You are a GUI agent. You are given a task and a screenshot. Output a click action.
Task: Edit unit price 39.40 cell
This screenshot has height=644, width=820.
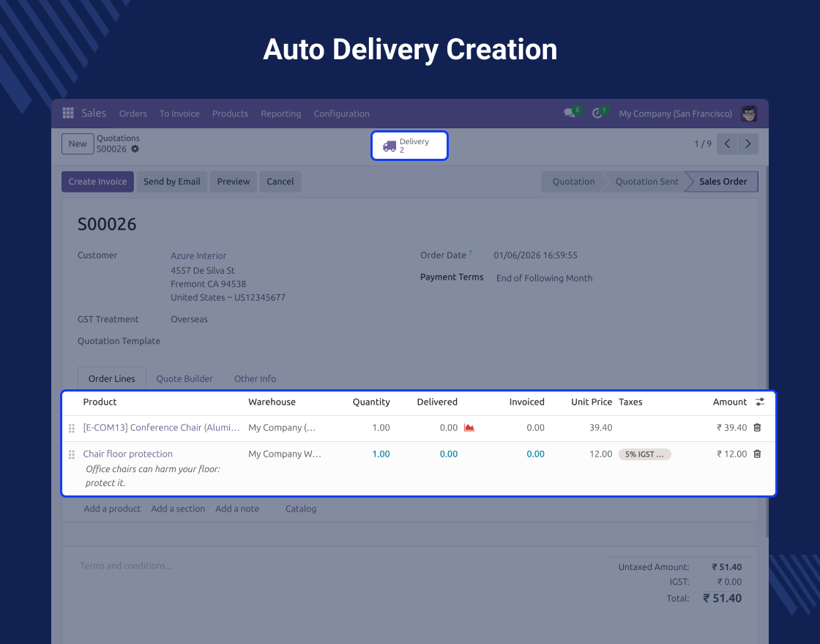tap(600, 427)
